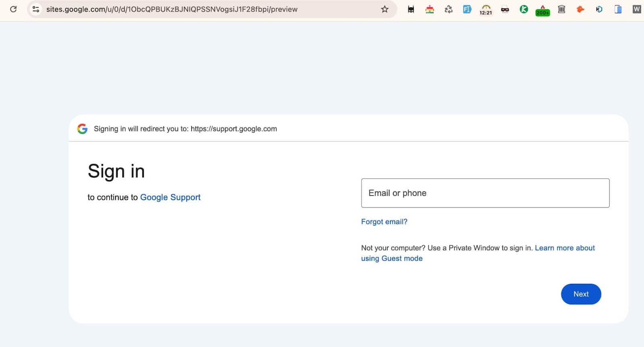Image resolution: width=644 pixels, height=347 pixels.
Task: Click the green K circle extension
Action: (x=524, y=9)
